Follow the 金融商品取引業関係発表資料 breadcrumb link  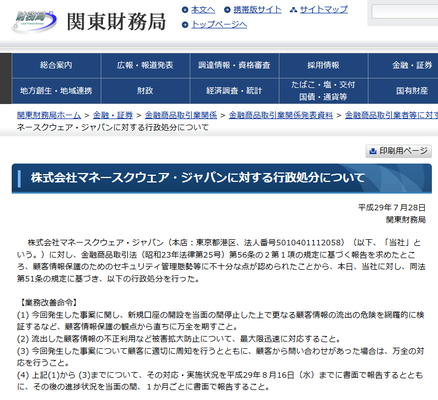tap(281, 115)
